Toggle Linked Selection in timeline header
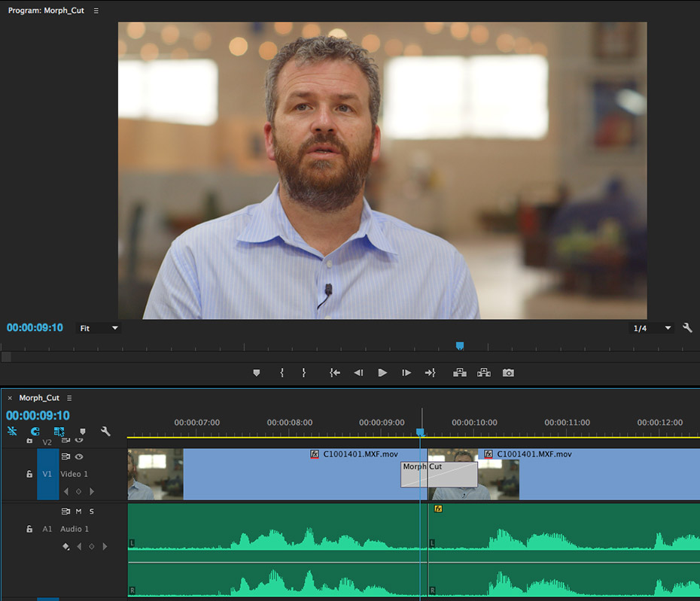 point(59,432)
